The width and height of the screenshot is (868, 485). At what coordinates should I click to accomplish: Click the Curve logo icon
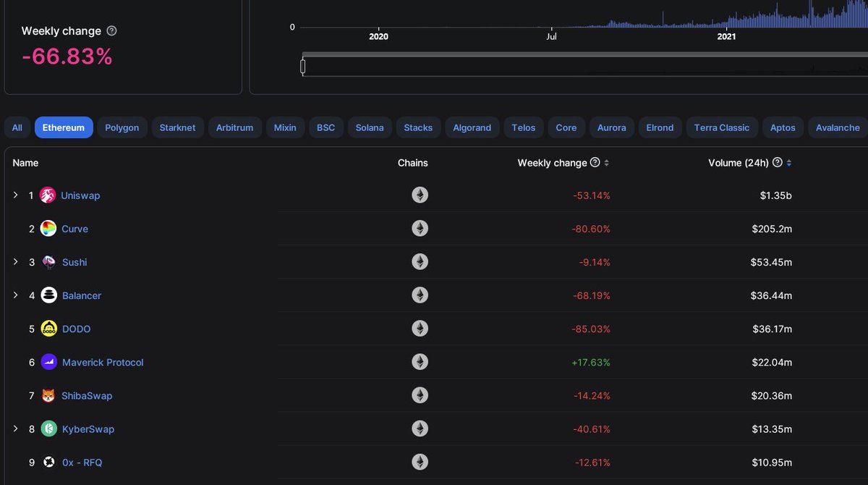[48, 229]
